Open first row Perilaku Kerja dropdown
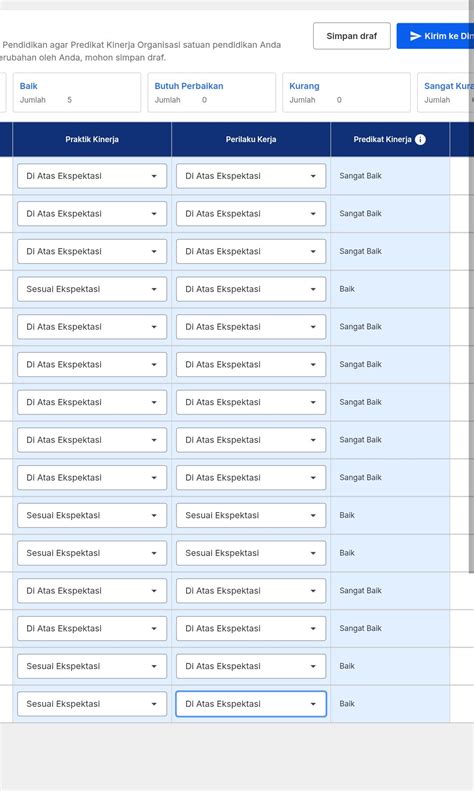 click(251, 176)
